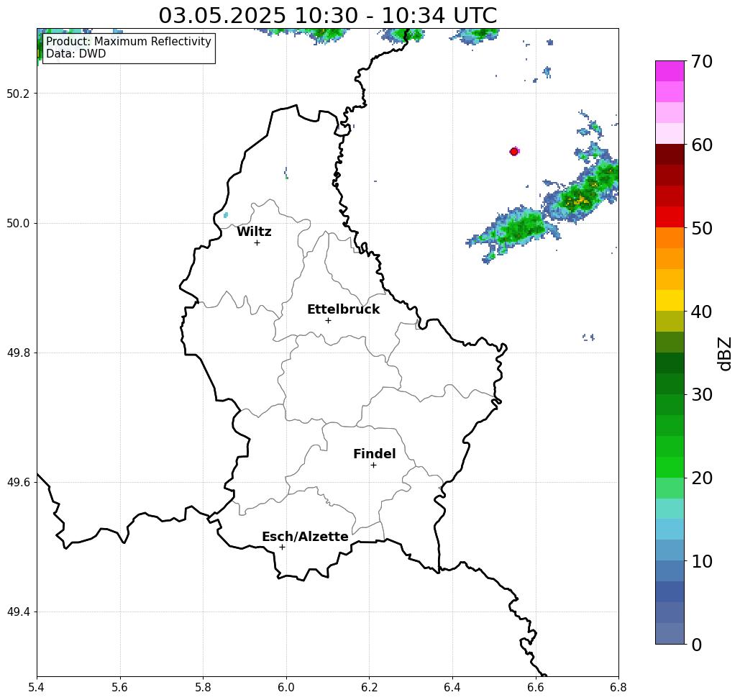Click the 40 dBZ colorbar tick label

click(x=701, y=312)
